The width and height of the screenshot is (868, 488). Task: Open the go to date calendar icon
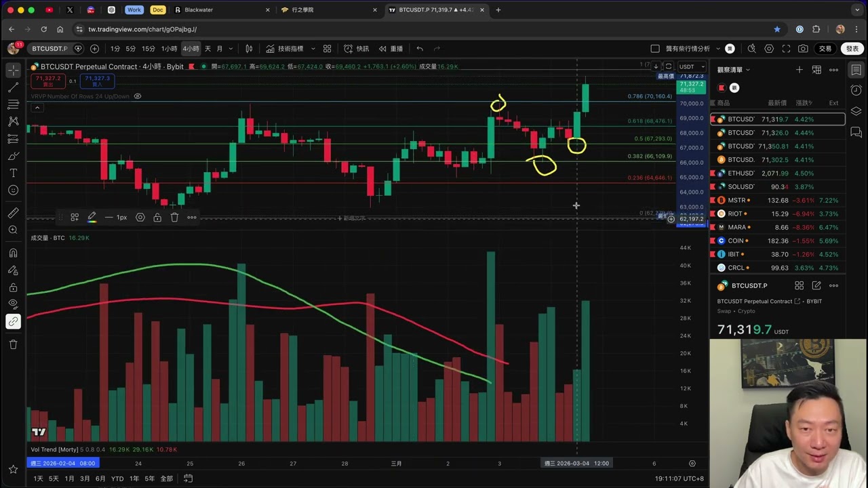pyautogui.click(x=189, y=479)
